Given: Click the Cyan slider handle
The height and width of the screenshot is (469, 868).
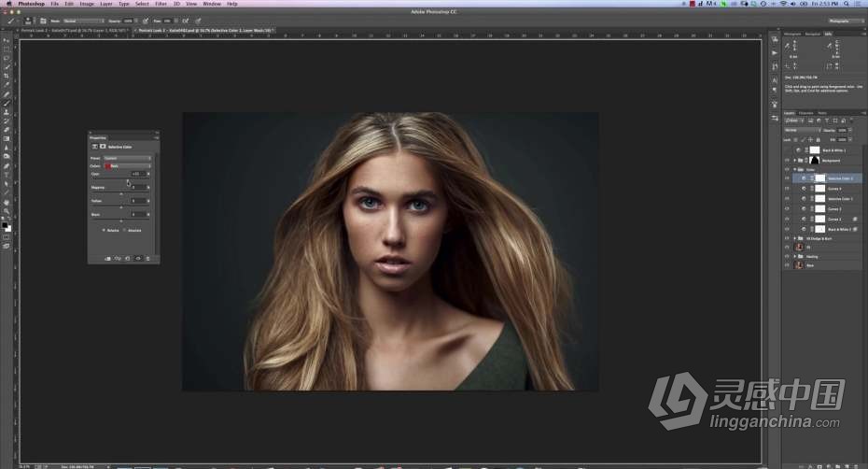Looking at the screenshot, I should (127, 180).
